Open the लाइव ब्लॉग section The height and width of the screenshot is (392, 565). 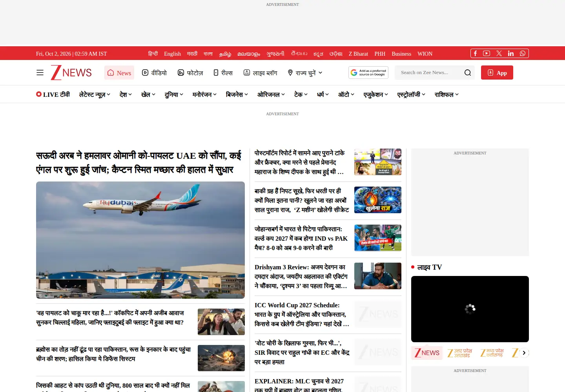point(261,73)
